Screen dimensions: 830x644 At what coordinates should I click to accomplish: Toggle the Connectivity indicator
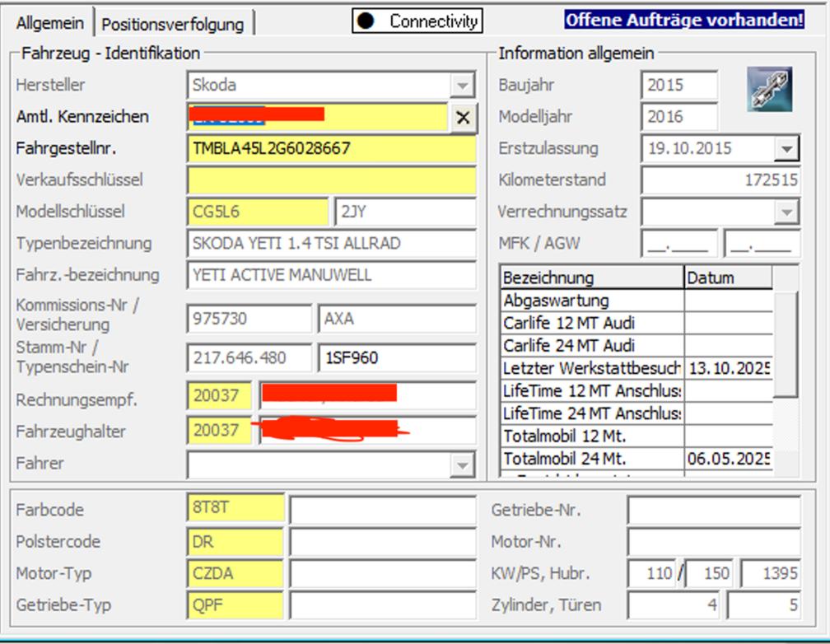point(417,21)
